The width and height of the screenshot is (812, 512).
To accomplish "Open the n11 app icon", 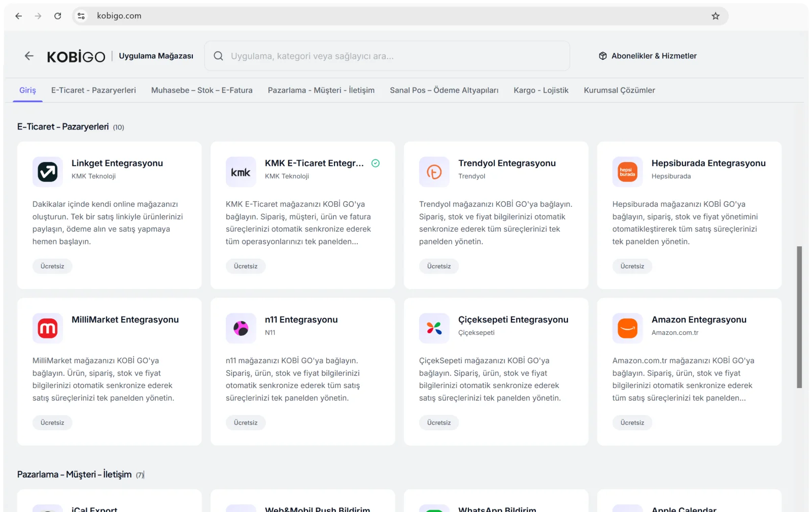I will click(241, 328).
